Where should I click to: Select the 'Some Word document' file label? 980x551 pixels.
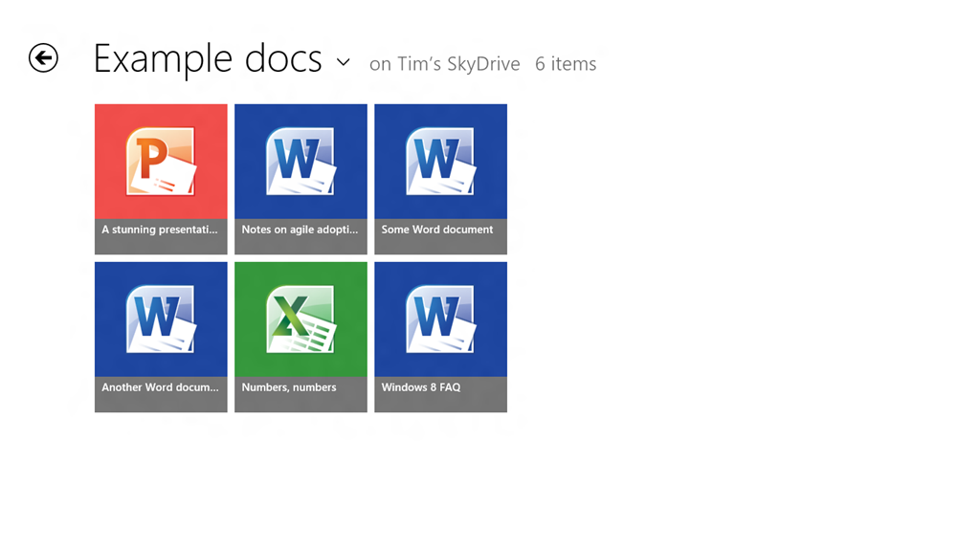[437, 230]
